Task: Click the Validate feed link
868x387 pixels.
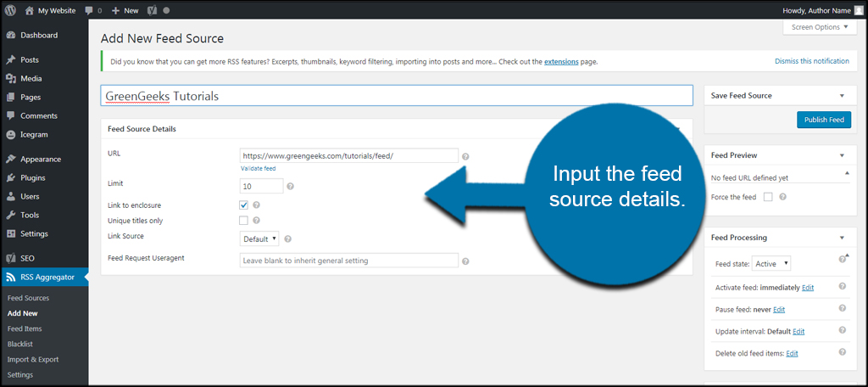Action: (258, 169)
